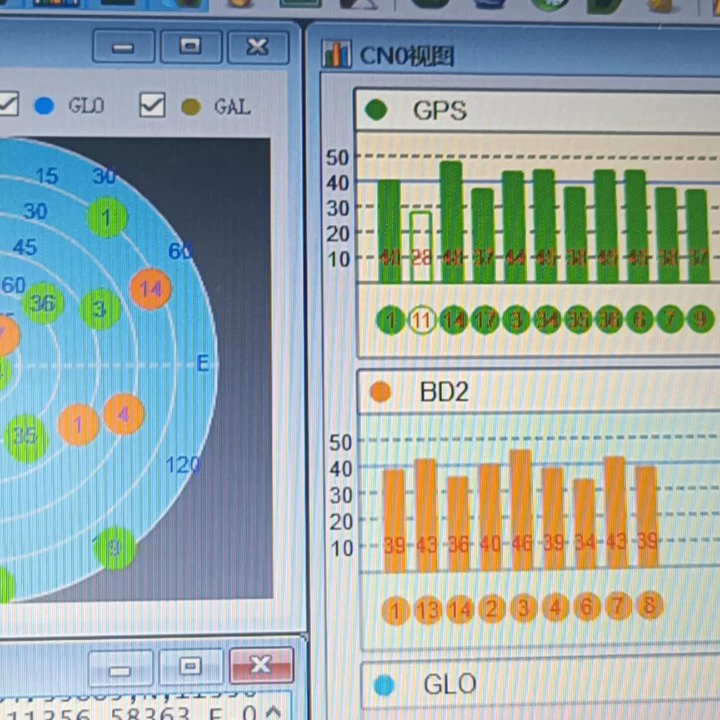
Task: Select BD2 satellite 13 circle
Action: coord(428,611)
